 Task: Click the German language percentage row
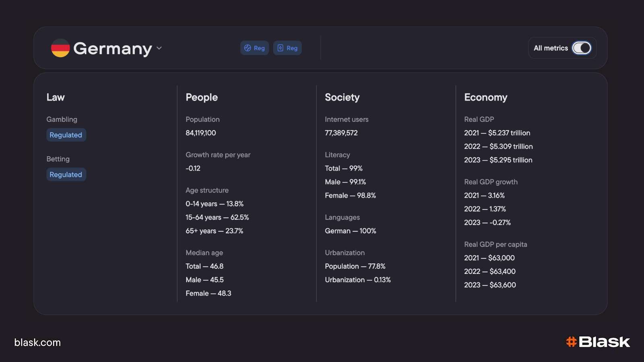click(x=351, y=231)
